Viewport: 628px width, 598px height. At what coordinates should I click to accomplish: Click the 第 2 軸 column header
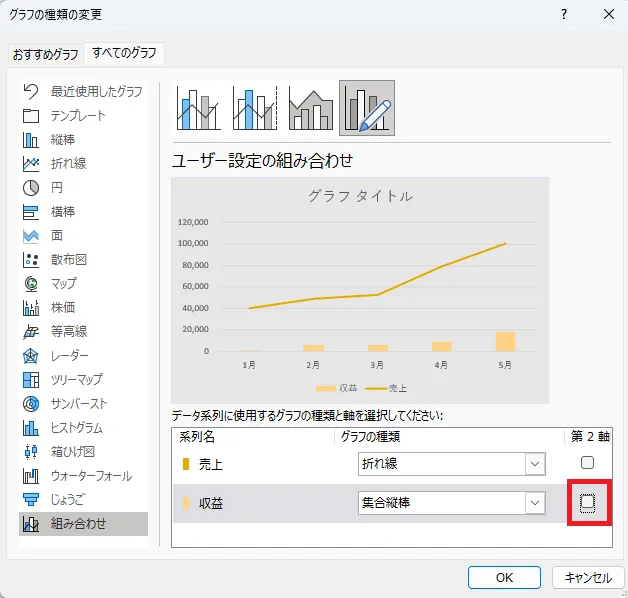point(590,436)
